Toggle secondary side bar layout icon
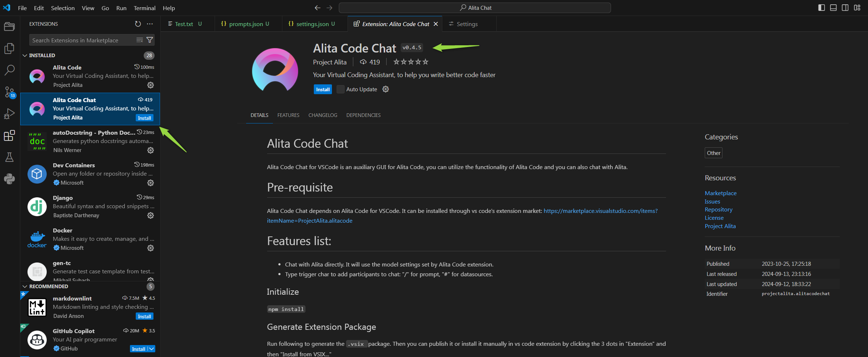This screenshot has width=868, height=357. pyautogui.click(x=845, y=8)
